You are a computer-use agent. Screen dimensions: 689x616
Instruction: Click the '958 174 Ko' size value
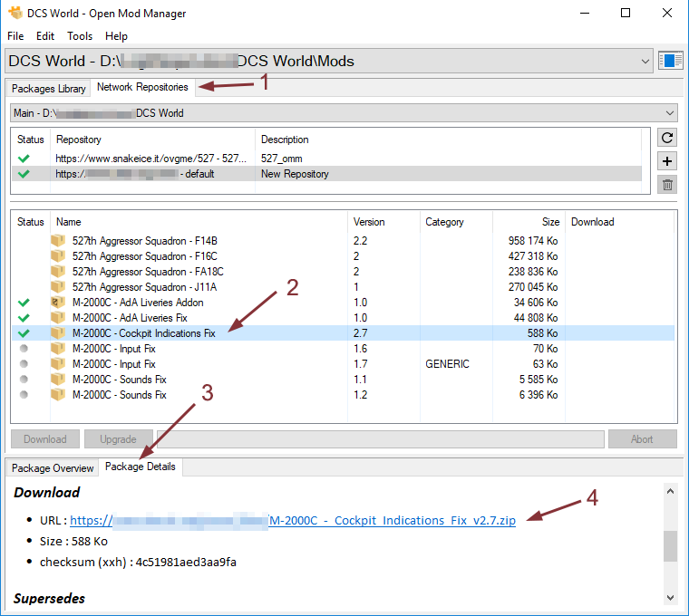(x=532, y=241)
